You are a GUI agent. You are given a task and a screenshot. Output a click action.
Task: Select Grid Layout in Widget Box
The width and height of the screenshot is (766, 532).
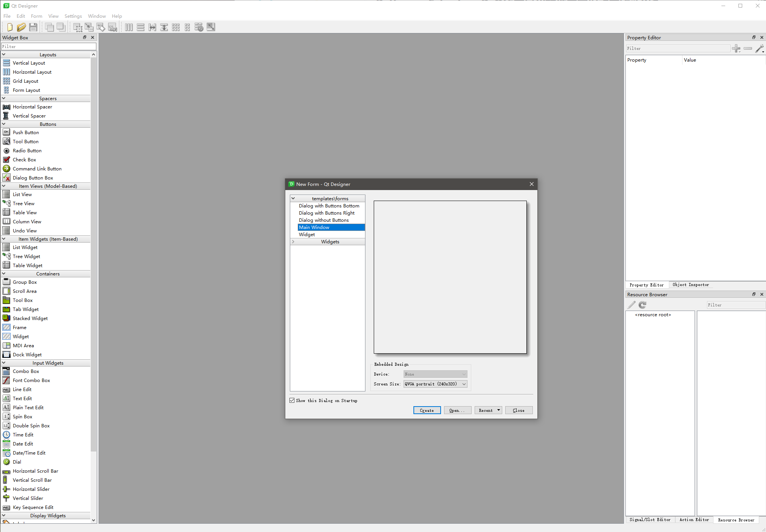tap(25, 81)
